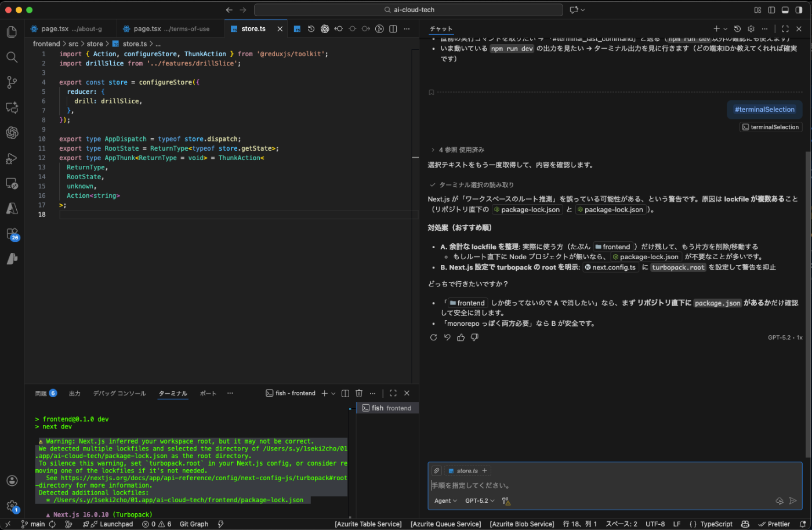Open the ChatGPT/OpenAI extension view
812x530 pixels.
pyautogui.click(x=12, y=133)
